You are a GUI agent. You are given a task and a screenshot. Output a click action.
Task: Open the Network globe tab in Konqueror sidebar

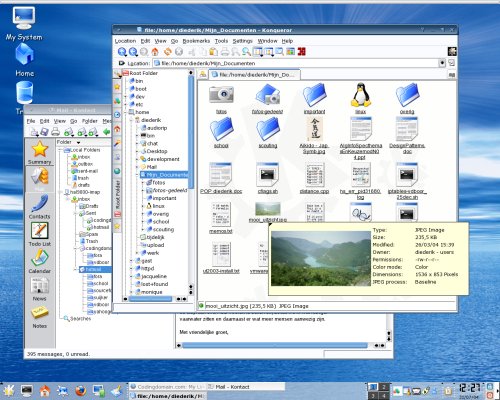[x=117, y=171]
